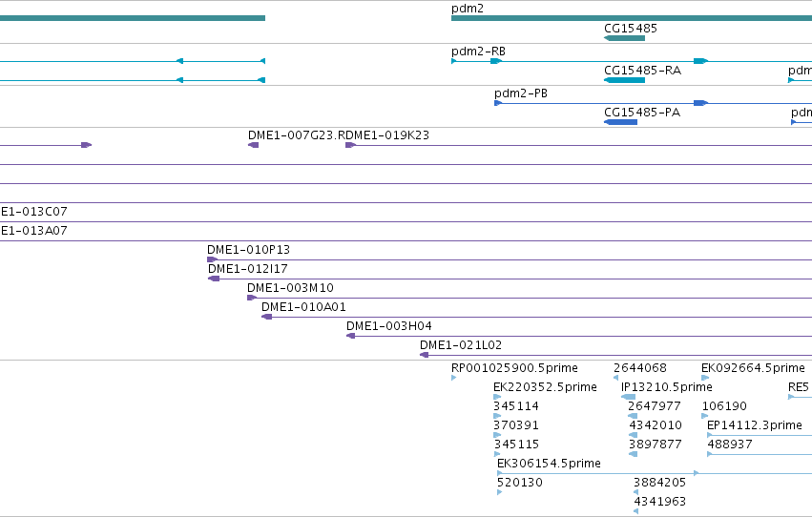Select the E1-013A07 row label
Image resolution: width=812 pixels, height=517 pixels.
[x=33, y=230]
